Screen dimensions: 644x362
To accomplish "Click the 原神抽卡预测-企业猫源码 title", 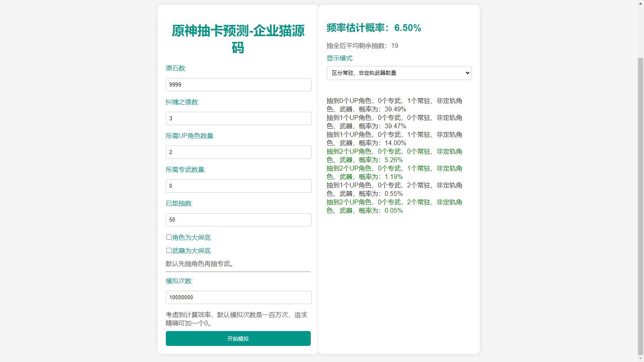I will click(238, 39).
